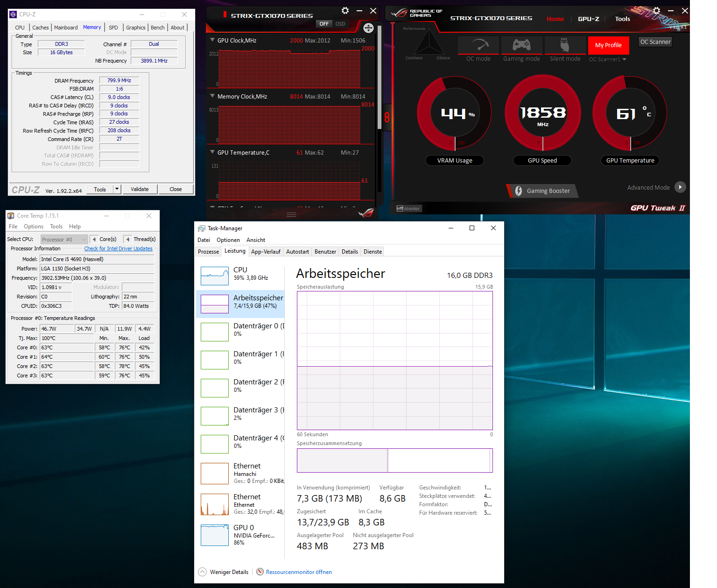Click the VRAM Usage gauge
Viewport: 717px width, 588px height.
tap(454, 113)
